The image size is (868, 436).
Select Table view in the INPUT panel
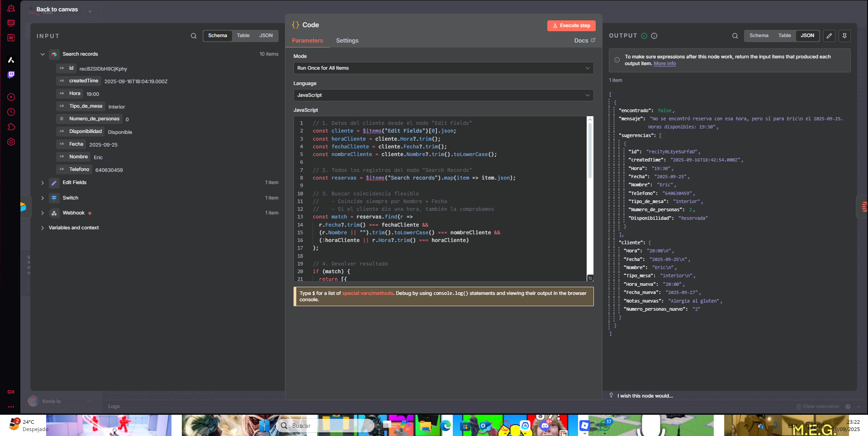243,35
